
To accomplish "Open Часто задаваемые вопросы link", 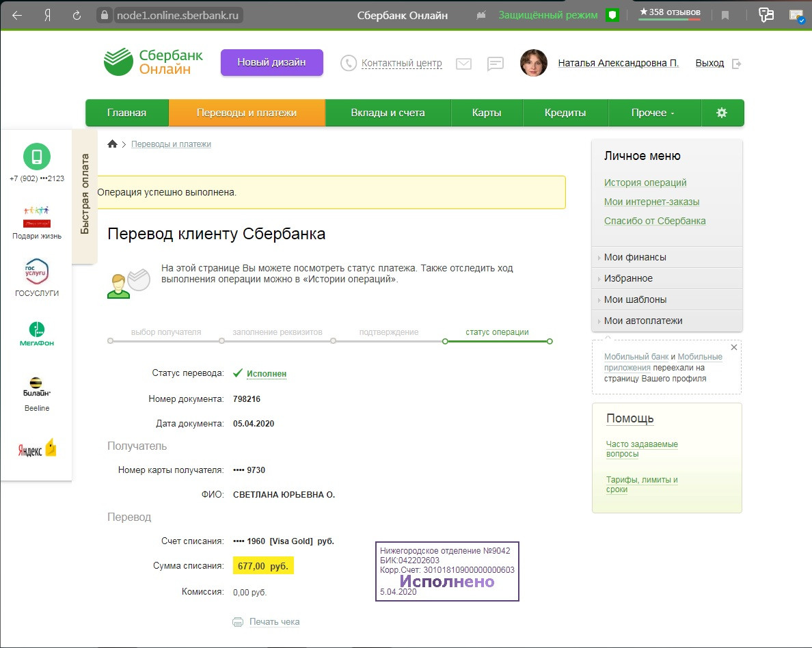I will (x=642, y=448).
